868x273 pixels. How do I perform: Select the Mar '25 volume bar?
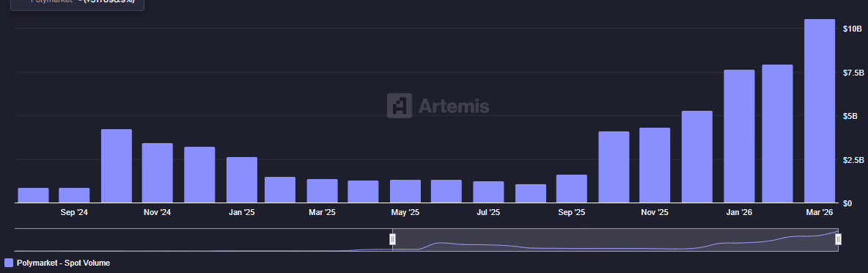click(322, 191)
